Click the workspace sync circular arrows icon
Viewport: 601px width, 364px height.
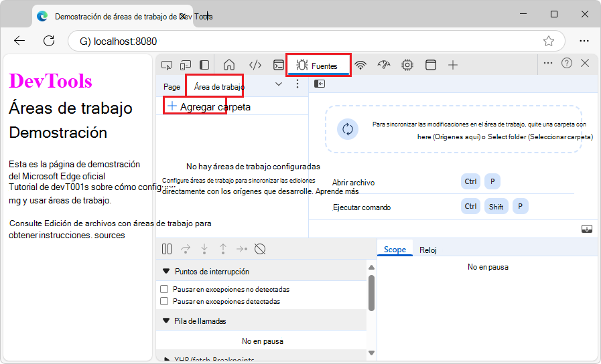tap(348, 129)
